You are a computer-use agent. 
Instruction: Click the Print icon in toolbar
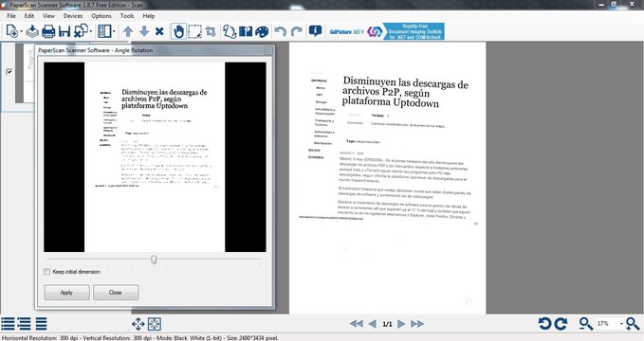48,31
